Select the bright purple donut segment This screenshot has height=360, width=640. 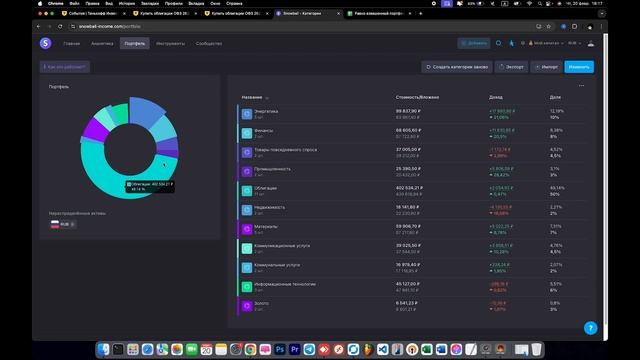tap(95, 130)
